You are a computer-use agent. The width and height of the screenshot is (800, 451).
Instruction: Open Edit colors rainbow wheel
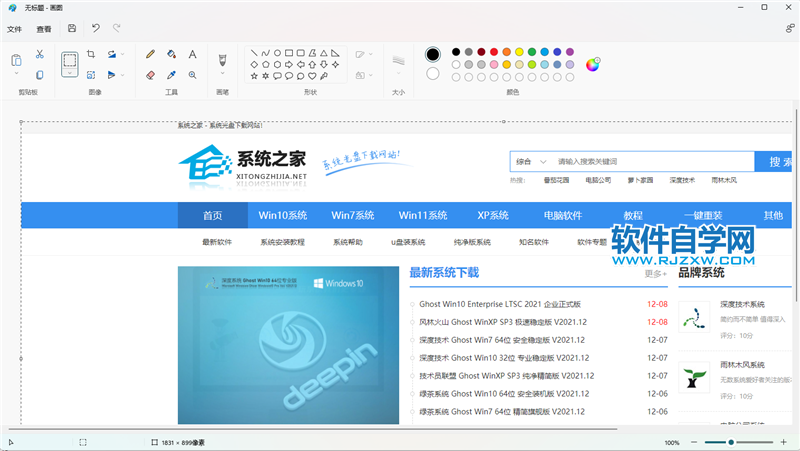592,64
